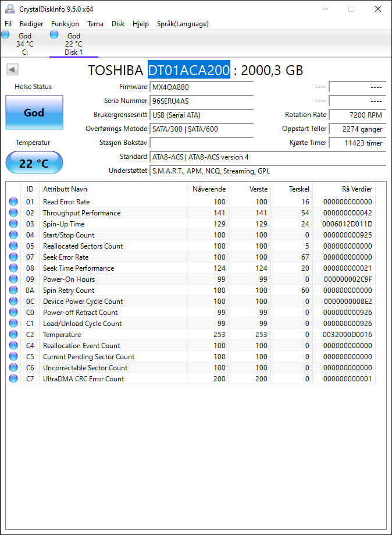The height and width of the screenshot is (535, 392).
Task: Open the Funksjon menu
Action: [x=65, y=24]
